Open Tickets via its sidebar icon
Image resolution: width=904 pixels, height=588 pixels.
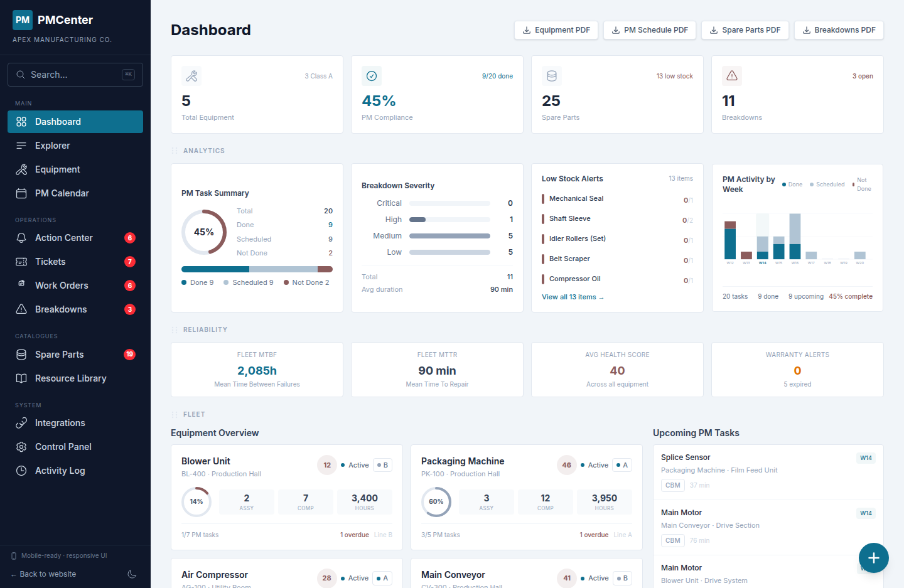(x=21, y=261)
